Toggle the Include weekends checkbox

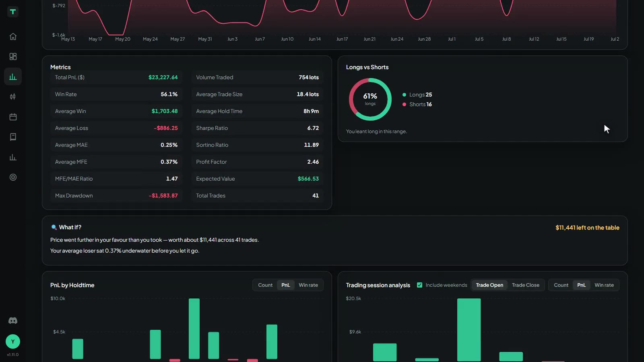[x=419, y=285]
